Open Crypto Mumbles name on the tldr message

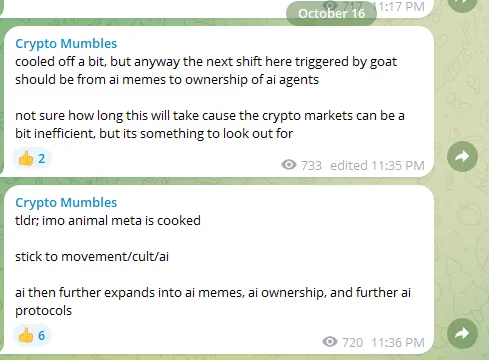(66, 203)
